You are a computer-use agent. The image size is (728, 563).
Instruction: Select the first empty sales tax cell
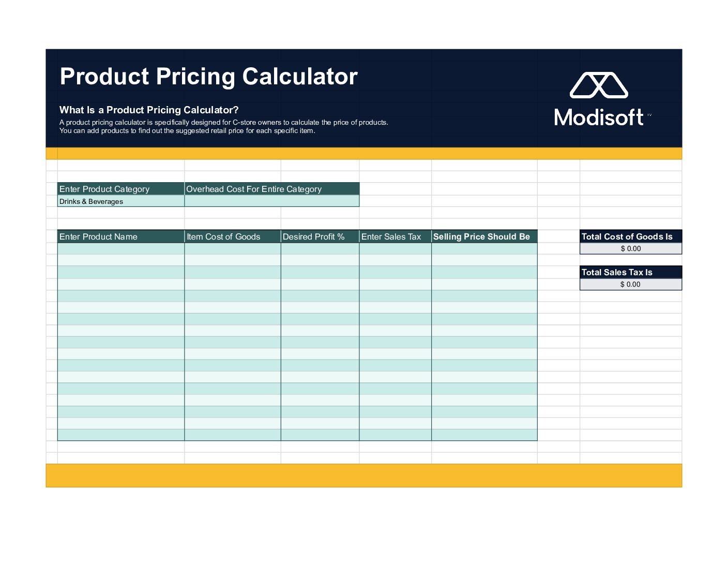[396, 248]
